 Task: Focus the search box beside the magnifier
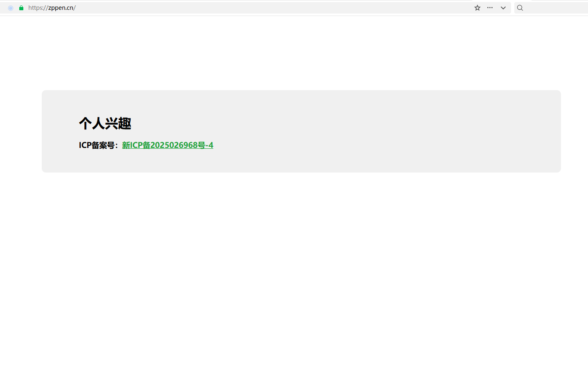(556, 8)
